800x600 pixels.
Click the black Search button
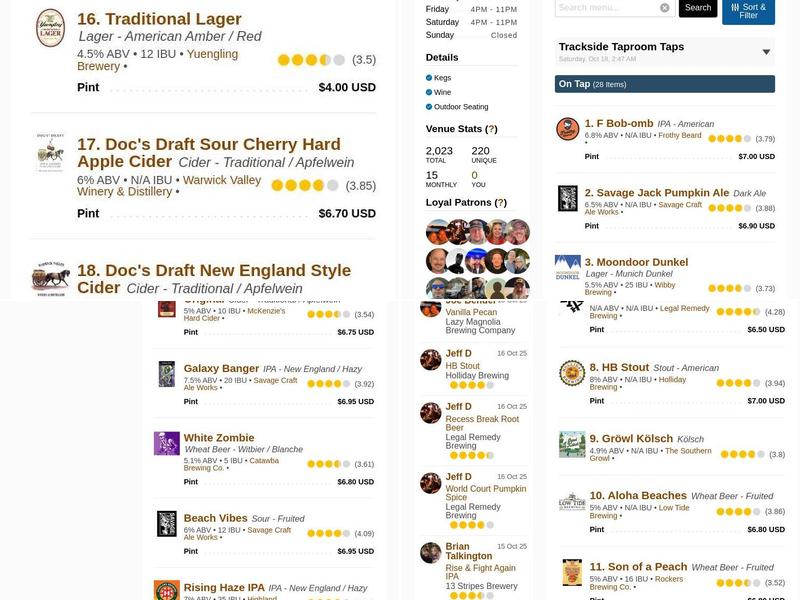pos(697,8)
